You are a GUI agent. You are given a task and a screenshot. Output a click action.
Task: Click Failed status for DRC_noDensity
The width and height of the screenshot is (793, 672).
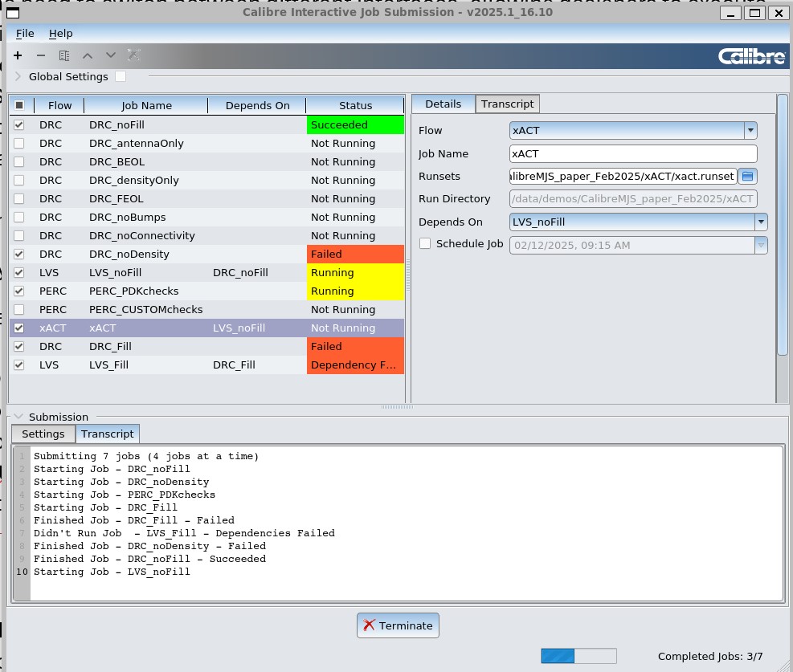pos(355,255)
